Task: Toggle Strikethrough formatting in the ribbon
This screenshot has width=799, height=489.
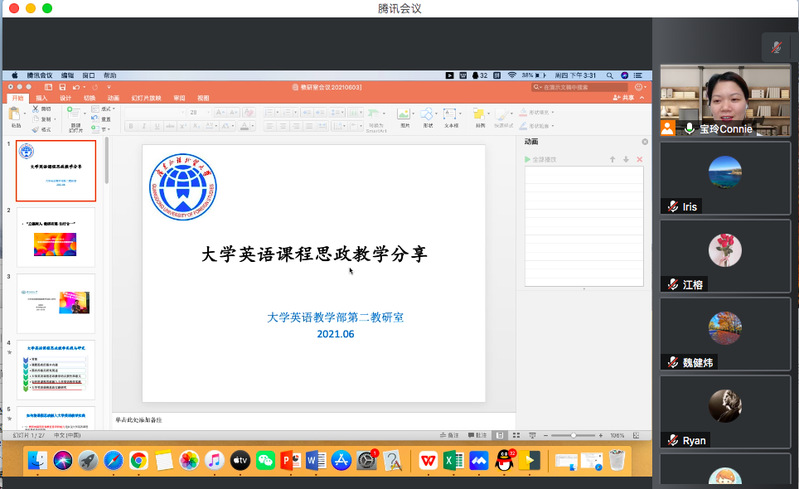Action: 170,126
